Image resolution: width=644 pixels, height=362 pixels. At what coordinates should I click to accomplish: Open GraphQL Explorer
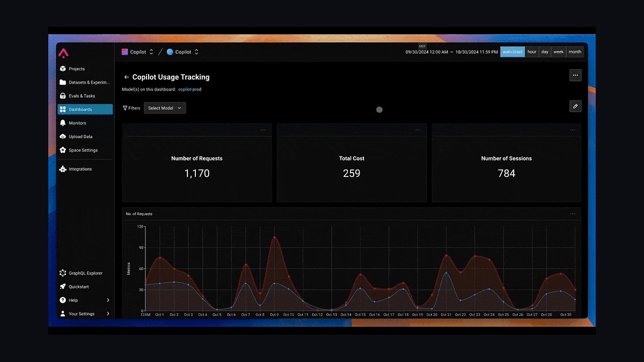pyautogui.click(x=85, y=273)
